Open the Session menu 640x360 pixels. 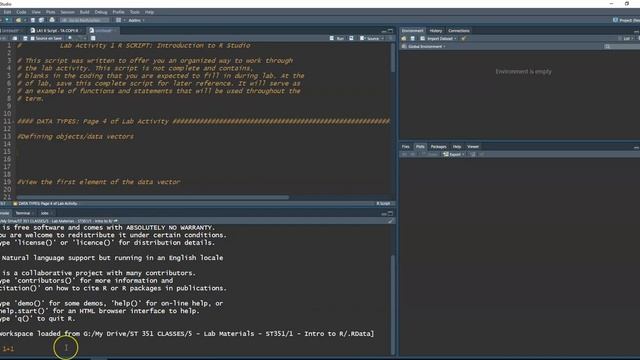point(68,12)
